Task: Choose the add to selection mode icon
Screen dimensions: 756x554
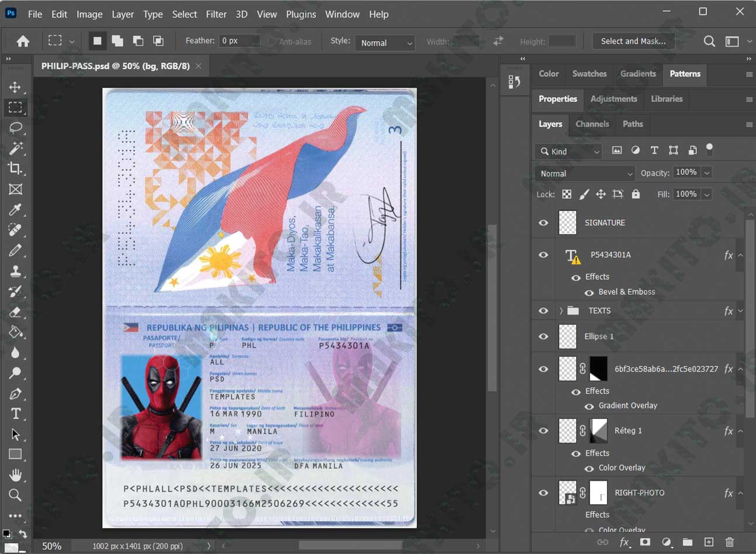Action: click(x=118, y=41)
